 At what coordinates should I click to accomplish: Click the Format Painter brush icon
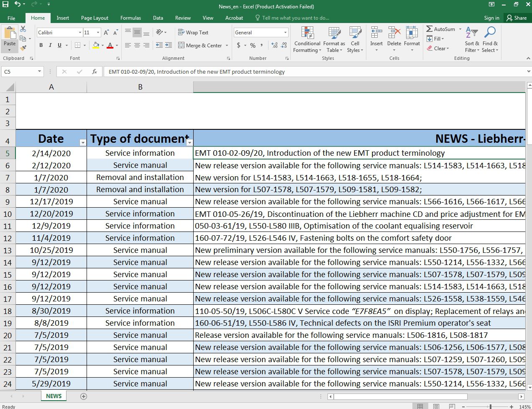pyautogui.click(x=23, y=48)
